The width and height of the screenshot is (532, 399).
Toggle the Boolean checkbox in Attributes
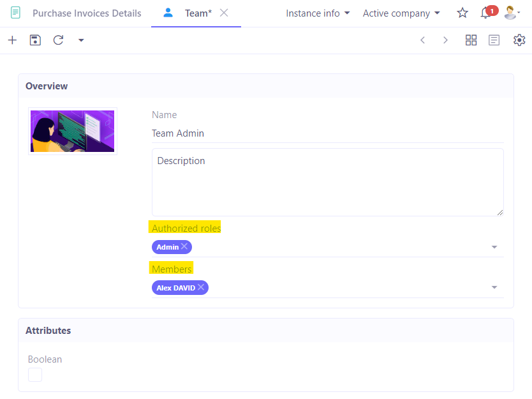(x=34, y=375)
